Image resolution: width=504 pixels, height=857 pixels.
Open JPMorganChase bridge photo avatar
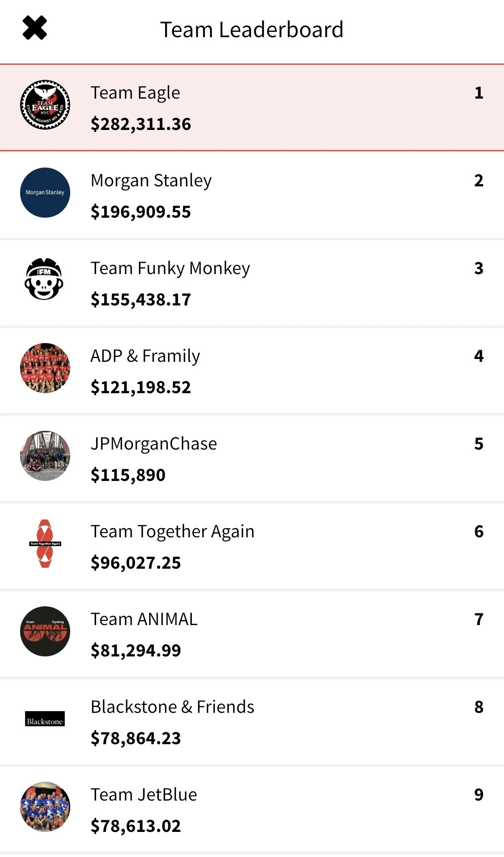[45, 456]
